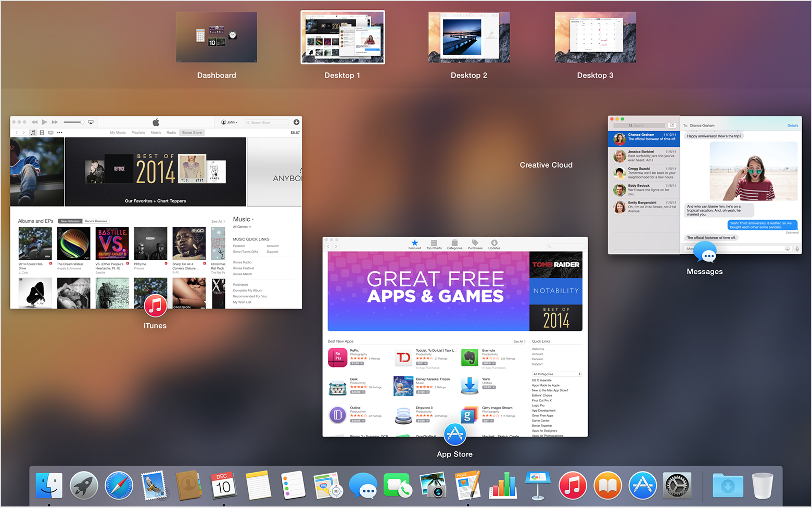The width and height of the screenshot is (812, 508).
Task: Click iTunes fast-forward button
Action: [55, 122]
